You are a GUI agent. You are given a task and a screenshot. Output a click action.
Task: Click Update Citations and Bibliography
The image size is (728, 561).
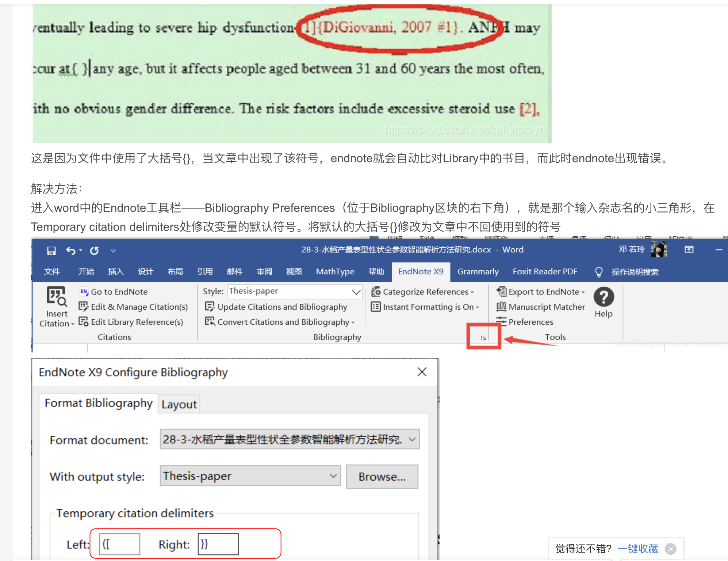click(x=282, y=307)
